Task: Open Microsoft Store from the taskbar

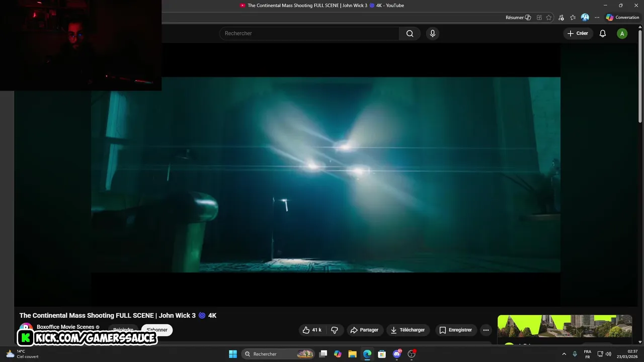Action: [x=382, y=354]
